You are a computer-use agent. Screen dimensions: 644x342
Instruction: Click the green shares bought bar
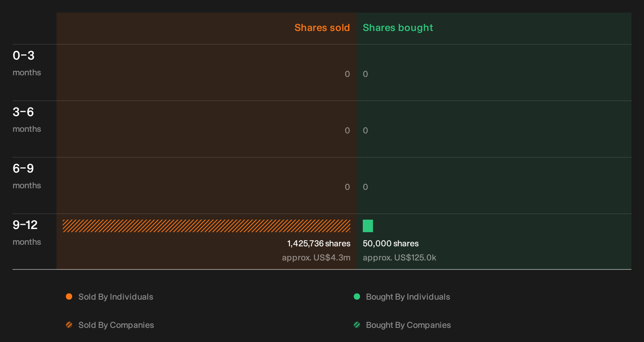[x=368, y=226]
